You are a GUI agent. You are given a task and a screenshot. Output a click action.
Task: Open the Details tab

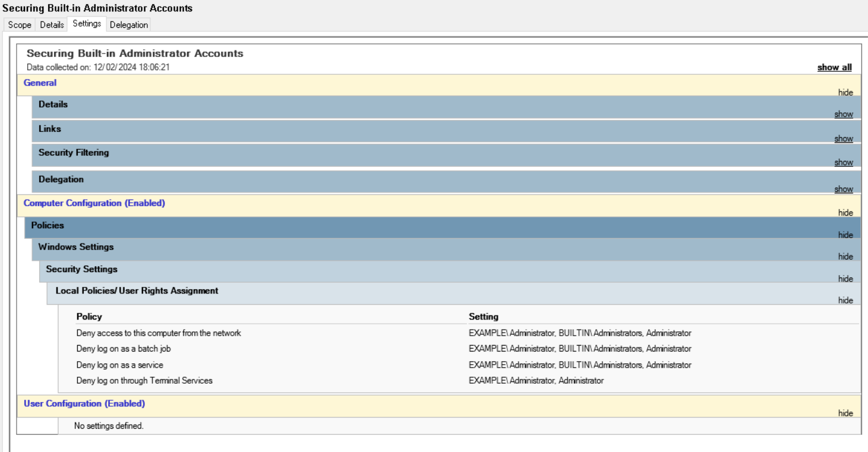52,25
